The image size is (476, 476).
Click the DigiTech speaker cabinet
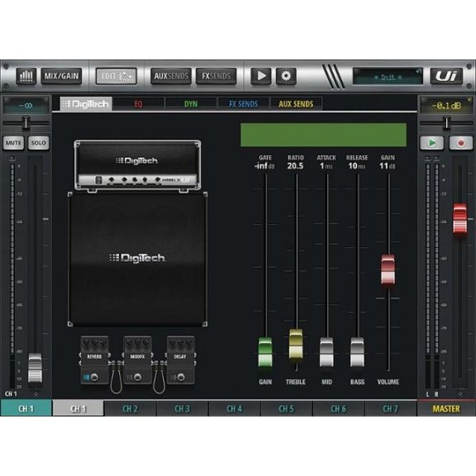pyautogui.click(x=137, y=259)
